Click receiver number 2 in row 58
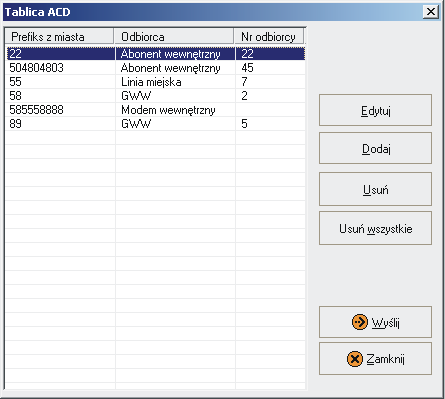Viewport: 445px width, 399px height. tap(244, 96)
